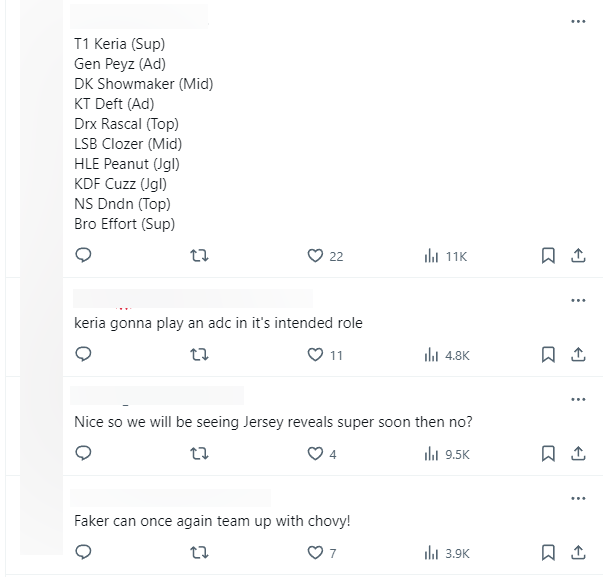
Task: Repost the keria adc tweet
Action: click(x=199, y=354)
